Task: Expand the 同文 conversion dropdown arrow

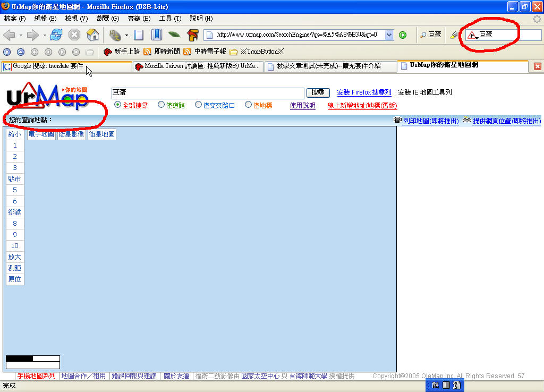Action: tap(126, 35)
